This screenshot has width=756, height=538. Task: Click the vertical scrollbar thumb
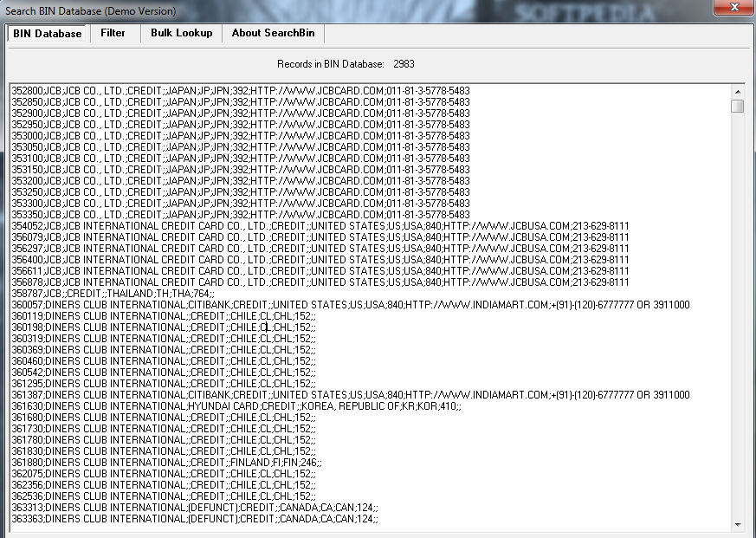click(x=738, y=107)
